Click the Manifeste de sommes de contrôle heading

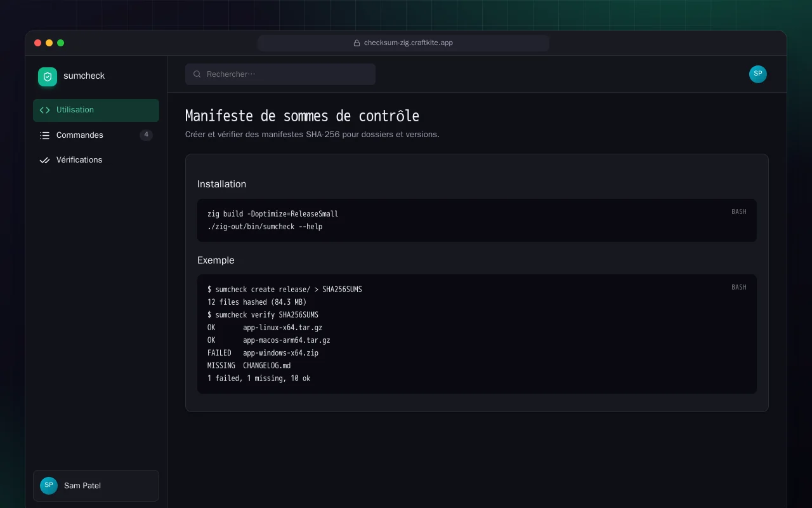[302, 116]
